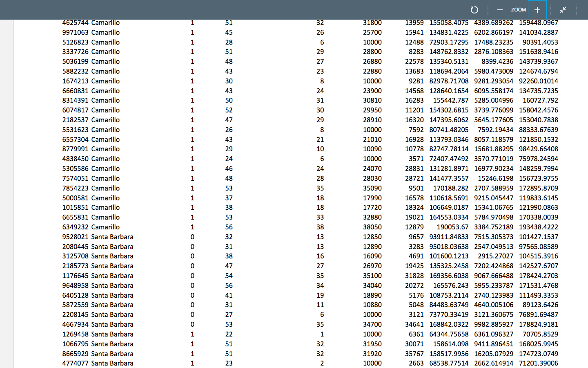Viewport: 588px width, 368px height.
Task: Select ID cell 3337726
Action: click(x=75, y=52)
